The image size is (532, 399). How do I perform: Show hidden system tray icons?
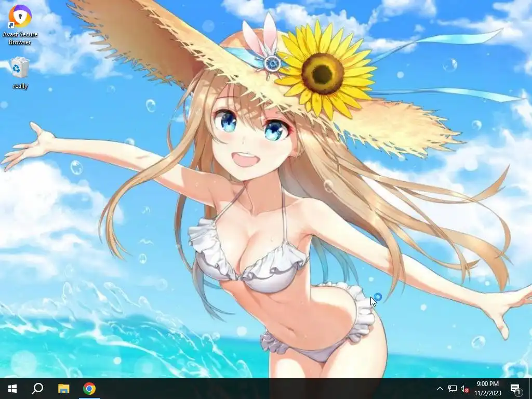pyautogui.click(x=440, y=389)
